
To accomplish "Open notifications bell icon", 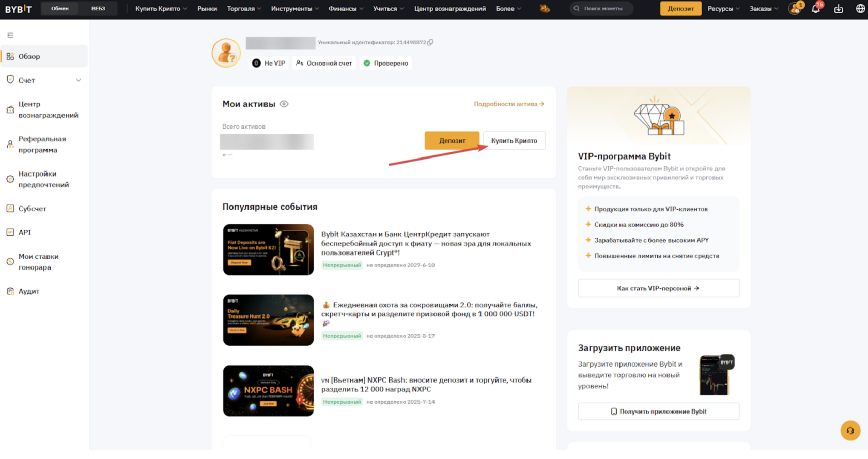I will click(x=816, y=8).
